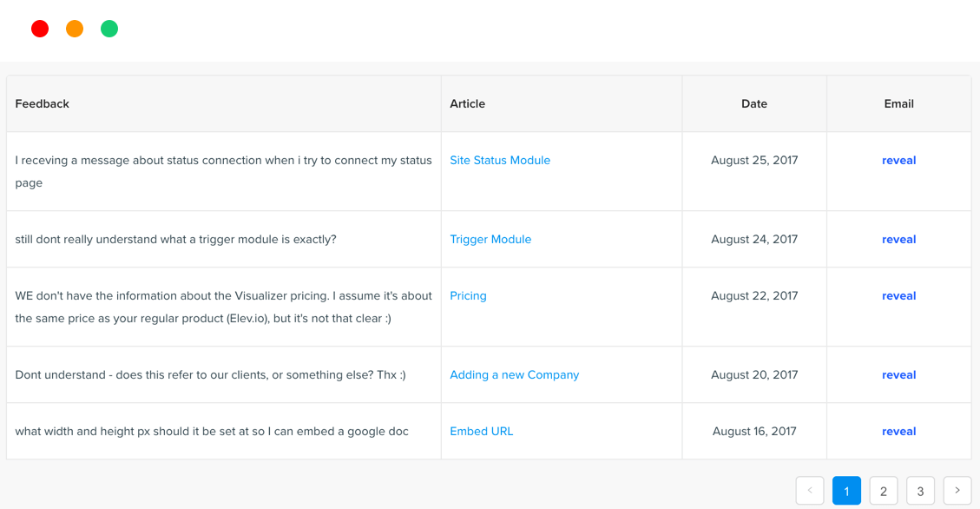Click the red window close dot

coord(40,29)
